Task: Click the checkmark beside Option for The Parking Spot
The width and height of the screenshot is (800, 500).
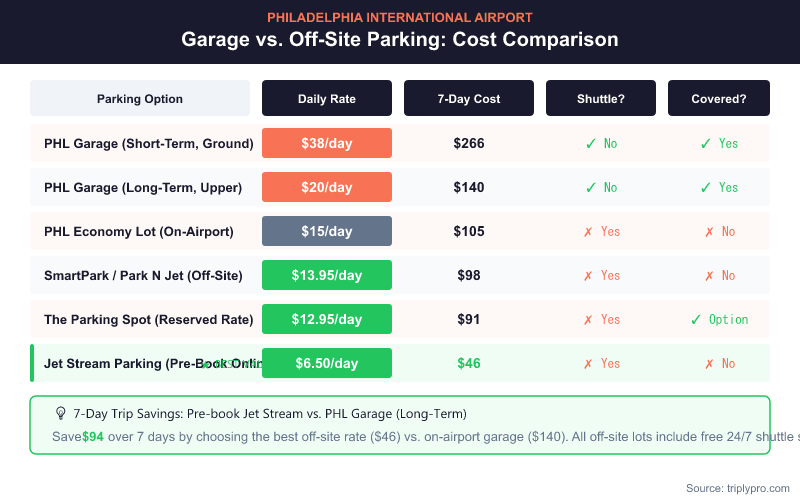Action: point(696,320)
